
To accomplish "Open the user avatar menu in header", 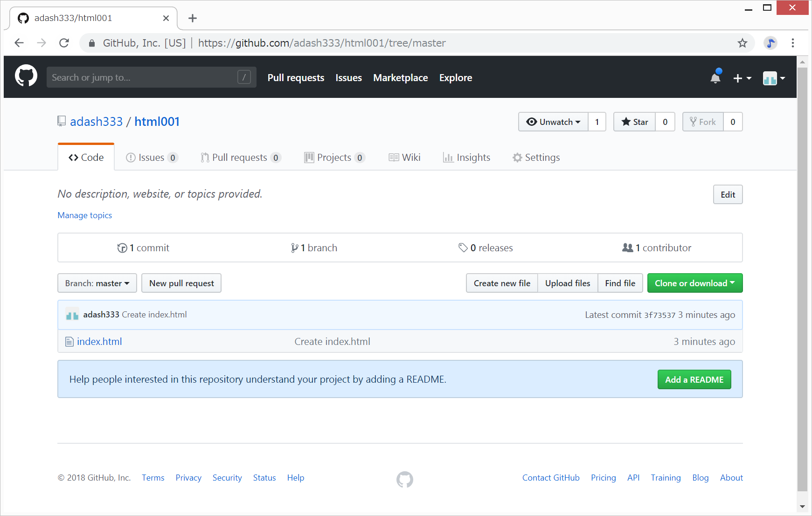I will [x=774, y=78].
